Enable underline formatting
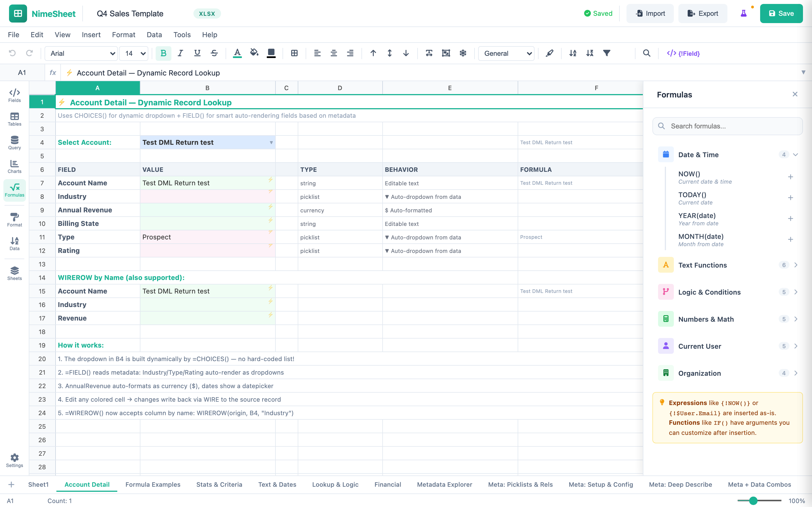 (x=197, y=53)
